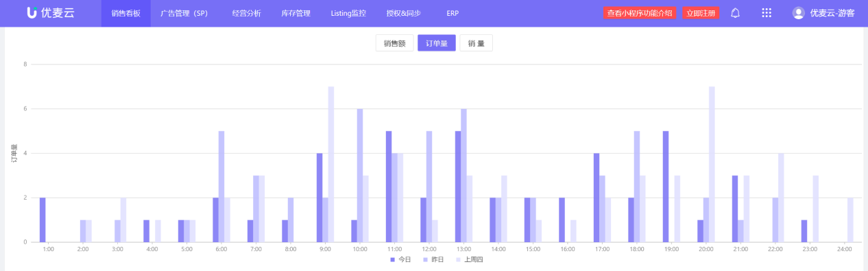Screen dimensions: 868x271
Task: Open the ERP menu
Action: [x=453, y=13]
